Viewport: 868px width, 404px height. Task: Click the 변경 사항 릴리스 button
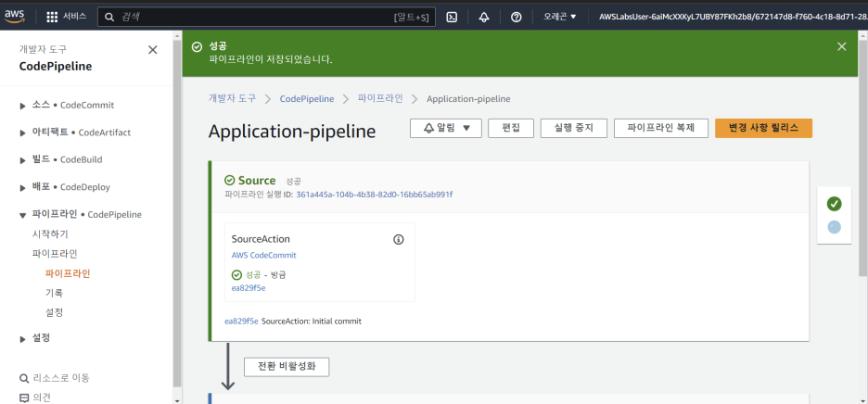pyautogui.click(x=764, y=128)
